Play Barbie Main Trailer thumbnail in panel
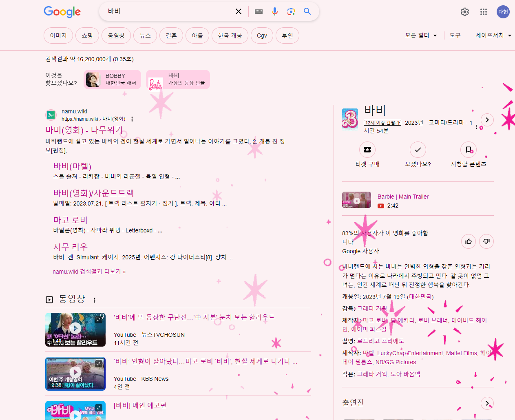Screen dimensions: 515x420 [x=356, y=200]
